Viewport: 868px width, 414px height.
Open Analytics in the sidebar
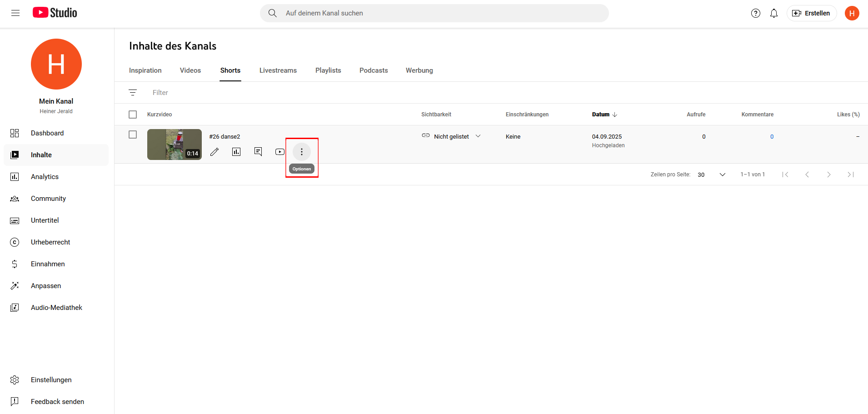coord(45,177)
